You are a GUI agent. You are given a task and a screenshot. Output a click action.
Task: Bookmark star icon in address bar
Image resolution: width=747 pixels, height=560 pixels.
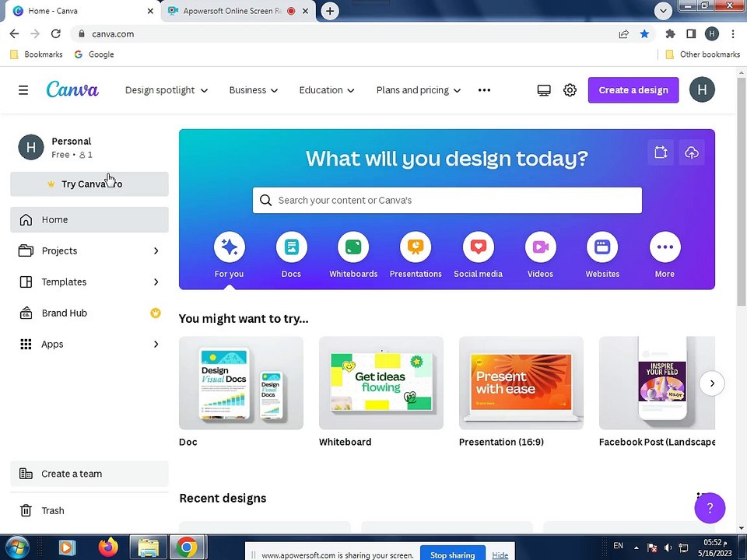(x=644, y=33)
